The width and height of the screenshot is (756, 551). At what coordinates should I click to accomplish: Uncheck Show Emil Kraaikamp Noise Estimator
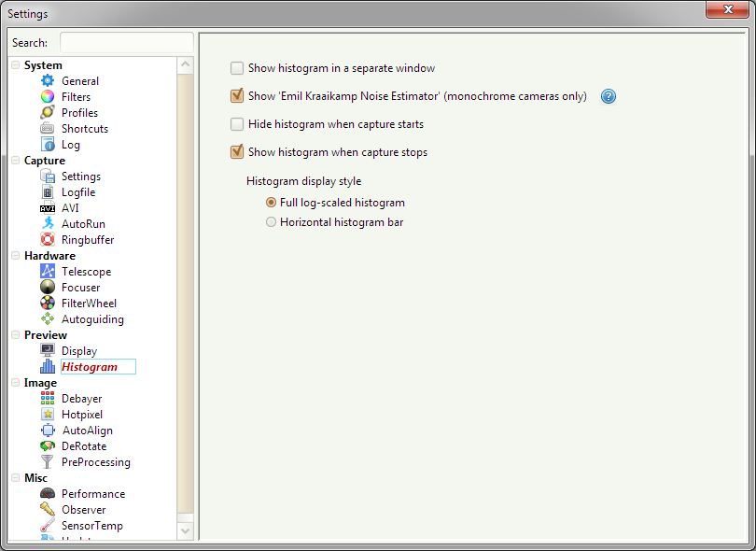[x=237, y=96]
